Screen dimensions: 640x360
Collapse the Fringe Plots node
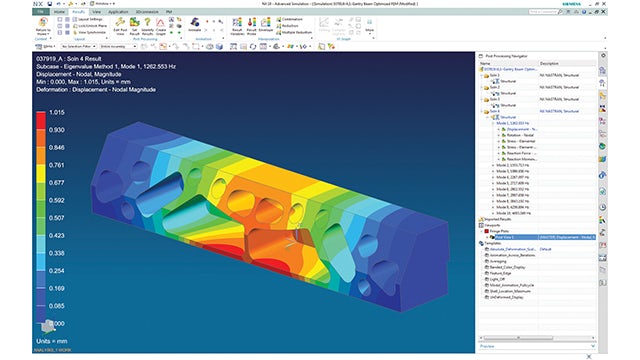pos(482,231)
